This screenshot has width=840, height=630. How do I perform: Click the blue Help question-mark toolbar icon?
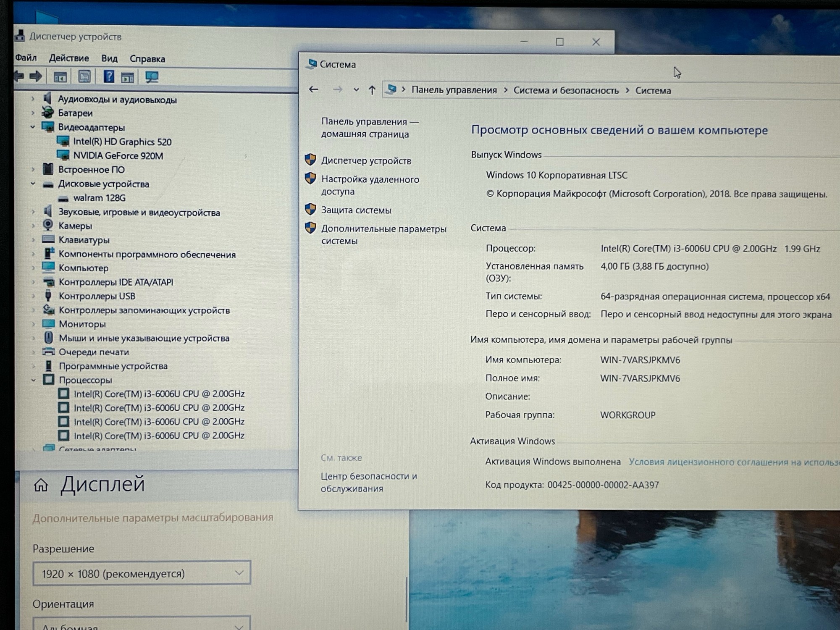tap(109, 76)
